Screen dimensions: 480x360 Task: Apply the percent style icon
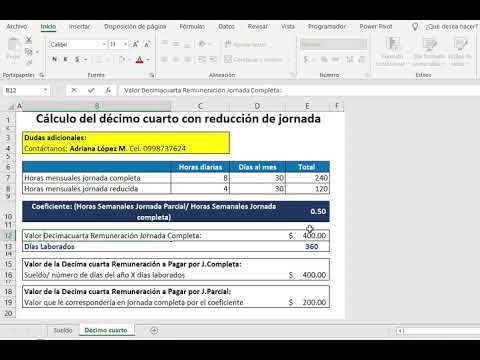[x=324, y=60]
